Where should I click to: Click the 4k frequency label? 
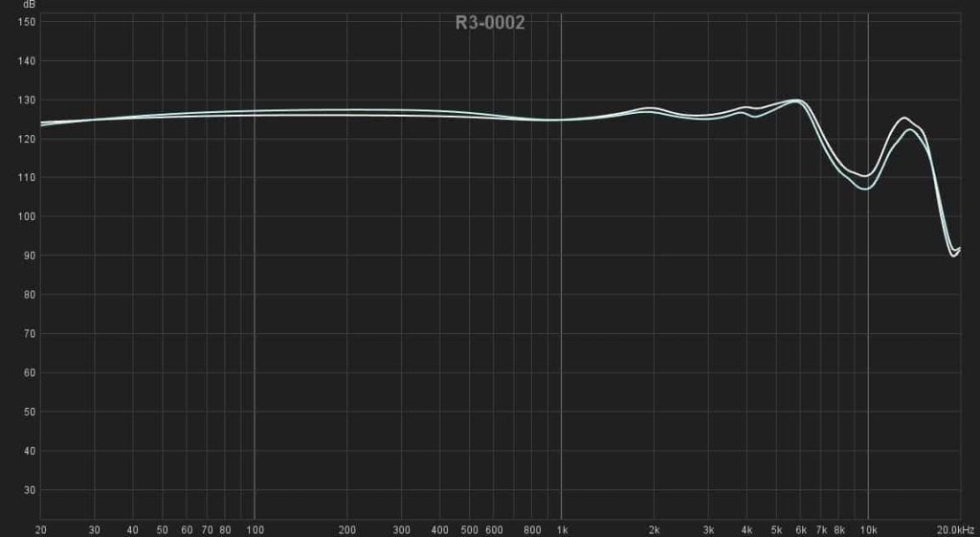[x=746, y=530]
